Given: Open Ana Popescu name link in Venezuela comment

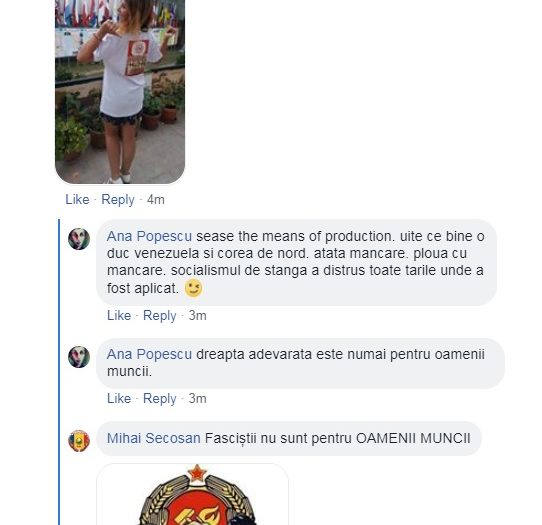Looking at the screenshot, I should click(149, 236).
